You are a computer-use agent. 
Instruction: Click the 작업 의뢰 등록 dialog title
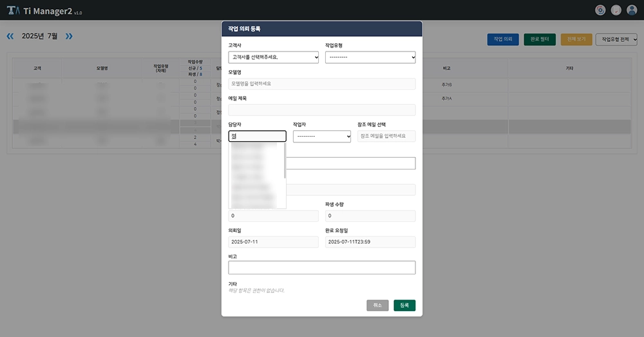click(244, 29)
